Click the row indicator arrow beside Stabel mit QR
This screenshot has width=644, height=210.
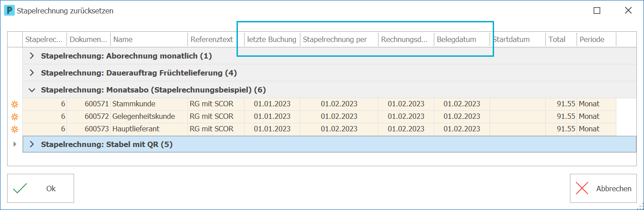click(15, 144)
